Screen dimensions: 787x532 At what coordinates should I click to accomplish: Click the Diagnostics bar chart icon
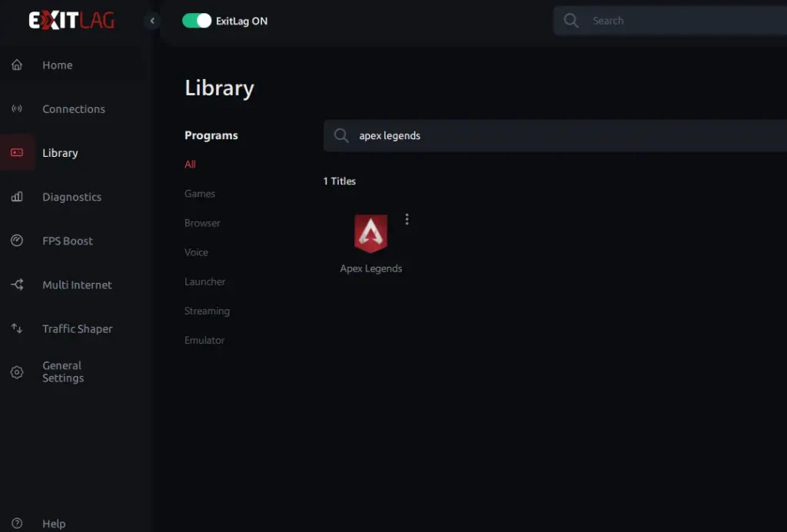[x=17, y=196]
